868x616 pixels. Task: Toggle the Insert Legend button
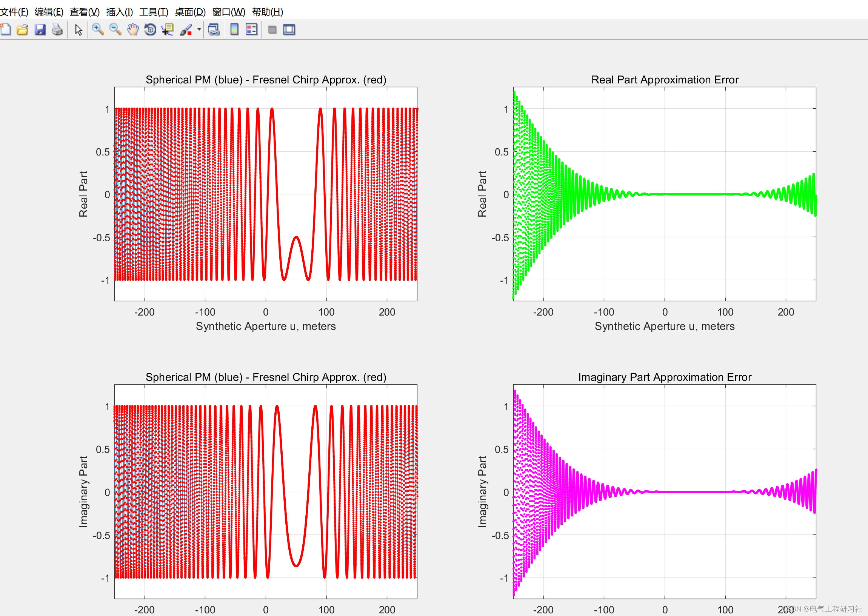pyautogui.click(x=251, y=29)
